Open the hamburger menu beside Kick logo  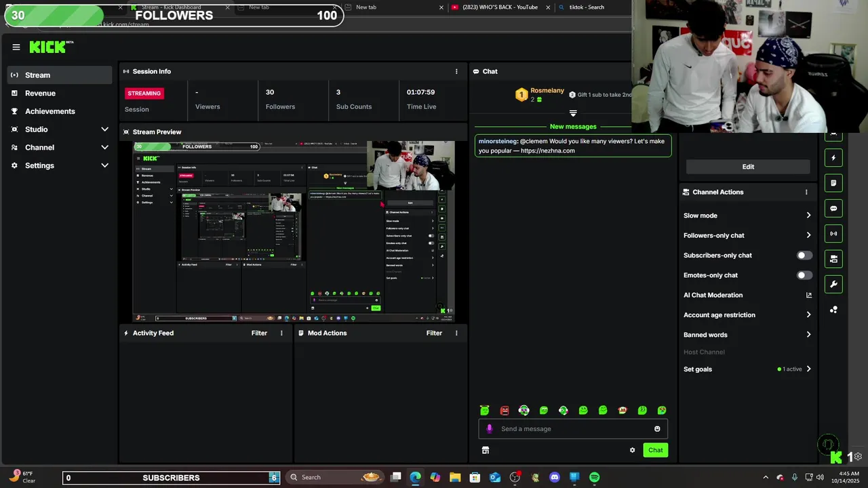tap(16, 47)
